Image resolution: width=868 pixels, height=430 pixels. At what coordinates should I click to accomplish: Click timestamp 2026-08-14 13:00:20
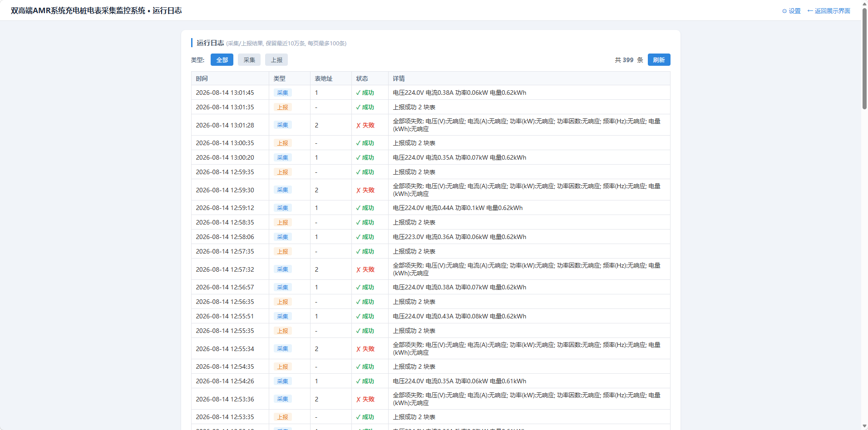(225, 157)
